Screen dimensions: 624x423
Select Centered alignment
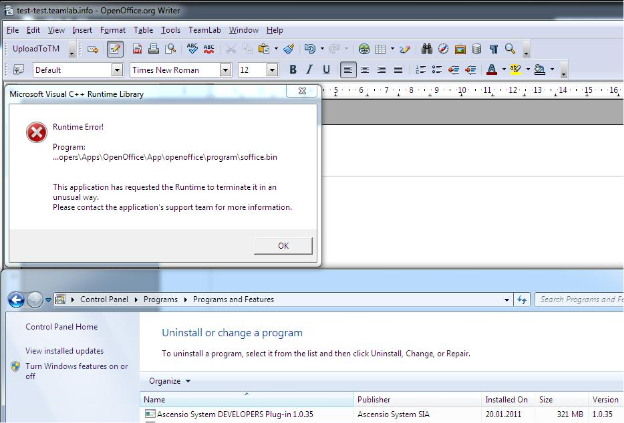point(365,70)
